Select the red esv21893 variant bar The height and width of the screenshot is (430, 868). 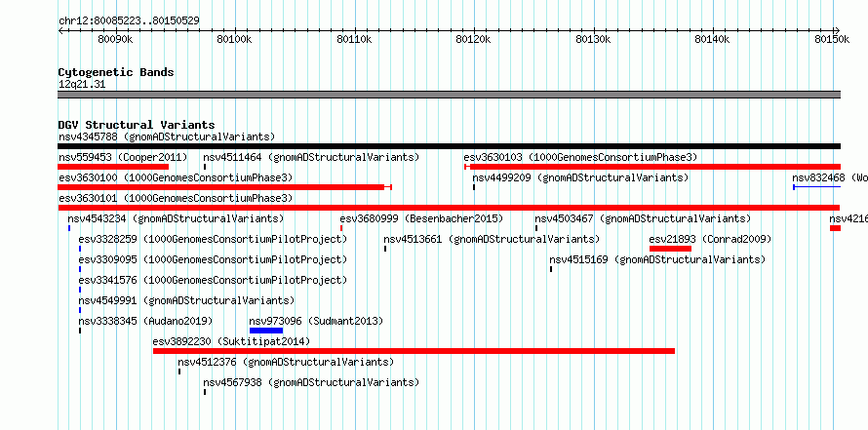click(670, 249)
